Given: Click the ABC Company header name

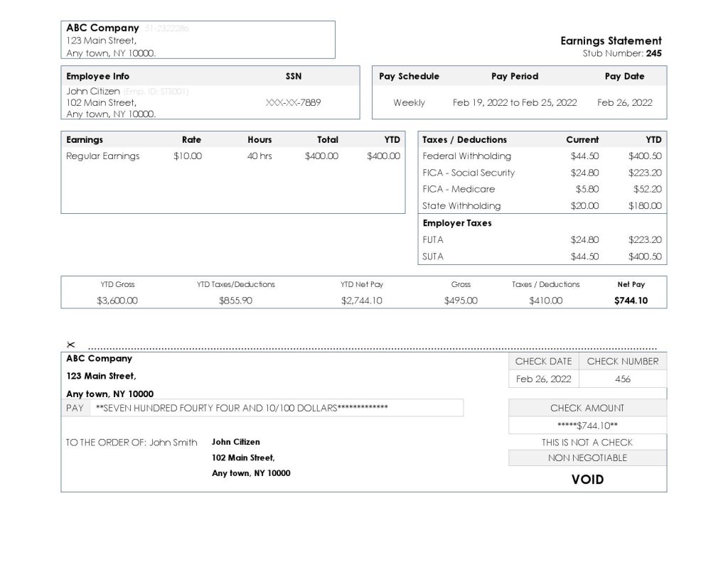Looking at the screenshot, I should click(102, 28).
